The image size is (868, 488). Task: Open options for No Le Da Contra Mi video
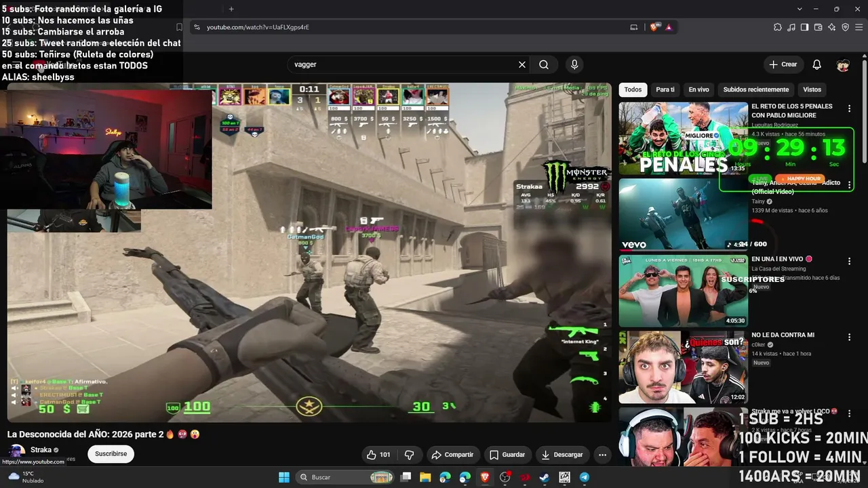coord(849,337)
